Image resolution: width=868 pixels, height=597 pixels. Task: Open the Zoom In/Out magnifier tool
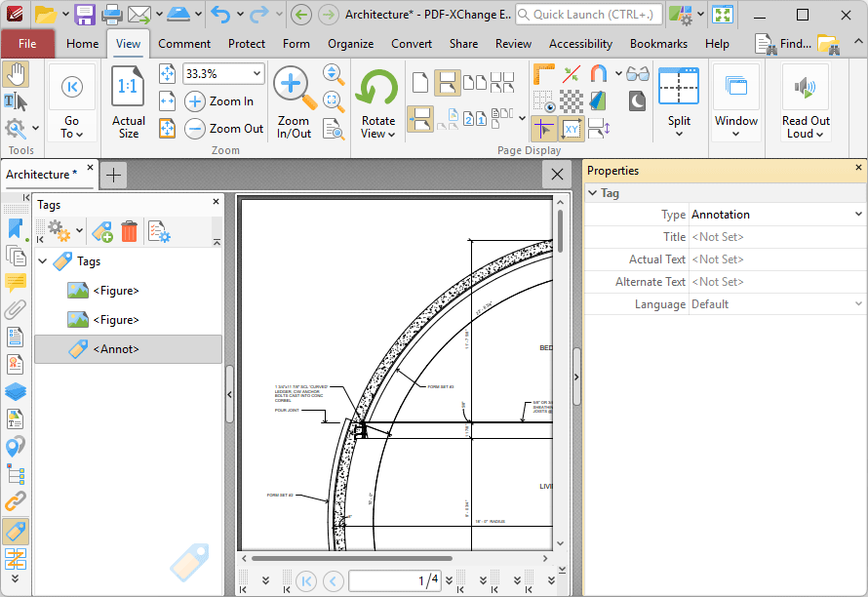click(294, 101)
